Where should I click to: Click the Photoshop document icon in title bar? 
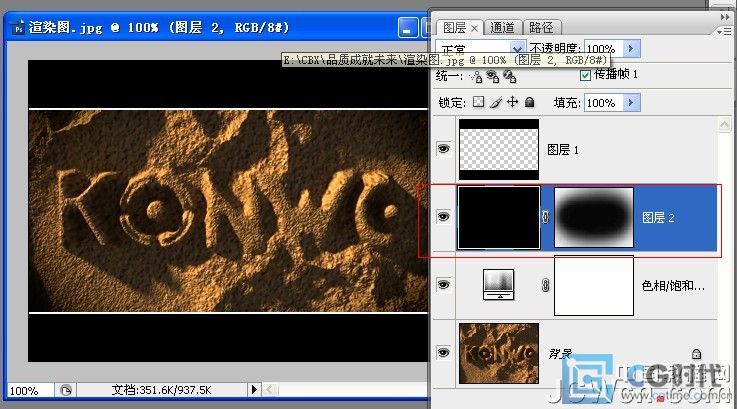pyautogui.click(x=18, y=28)
